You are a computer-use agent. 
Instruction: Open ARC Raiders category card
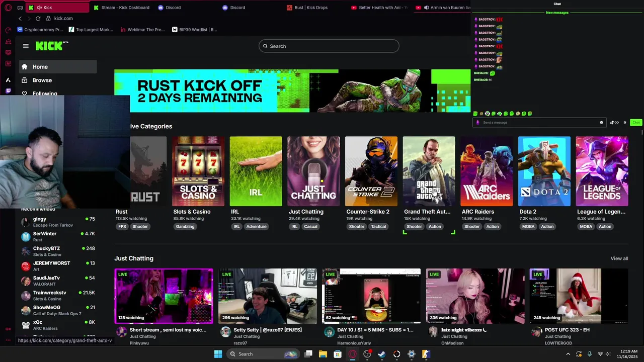click(x=487, y=171)
